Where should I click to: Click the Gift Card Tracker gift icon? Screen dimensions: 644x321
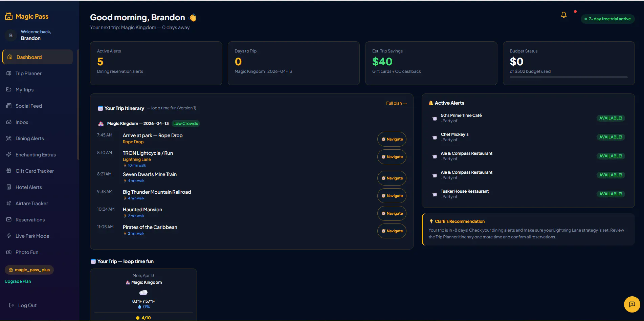pyautogui.click(x=9, y=171)
